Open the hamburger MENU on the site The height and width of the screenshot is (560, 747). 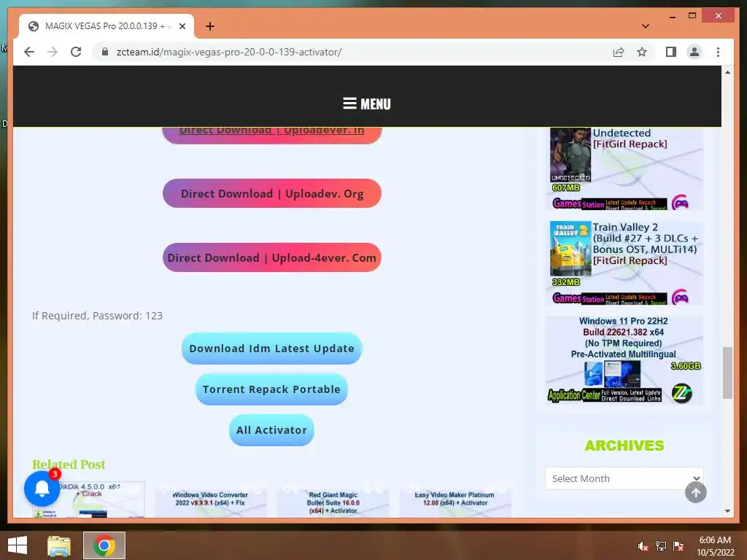[366, 104]
